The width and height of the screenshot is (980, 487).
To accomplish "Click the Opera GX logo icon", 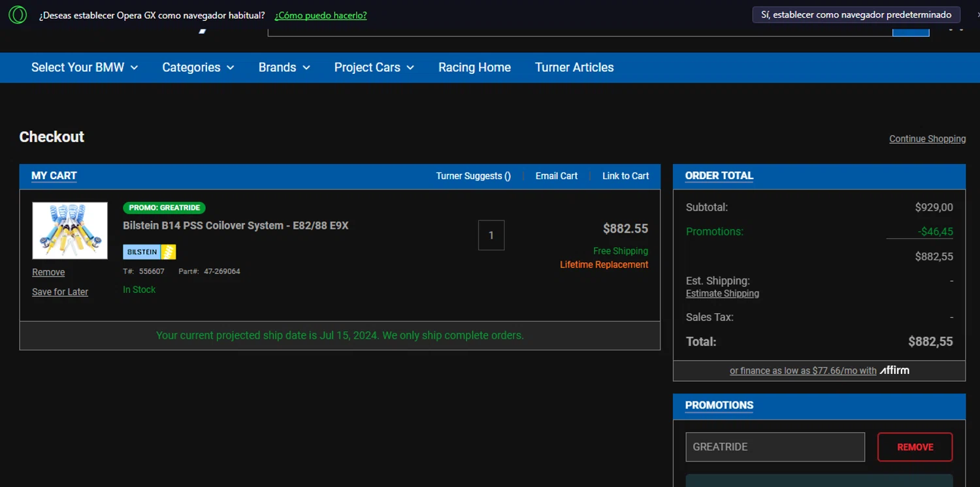I will click(x=18, y=14).
